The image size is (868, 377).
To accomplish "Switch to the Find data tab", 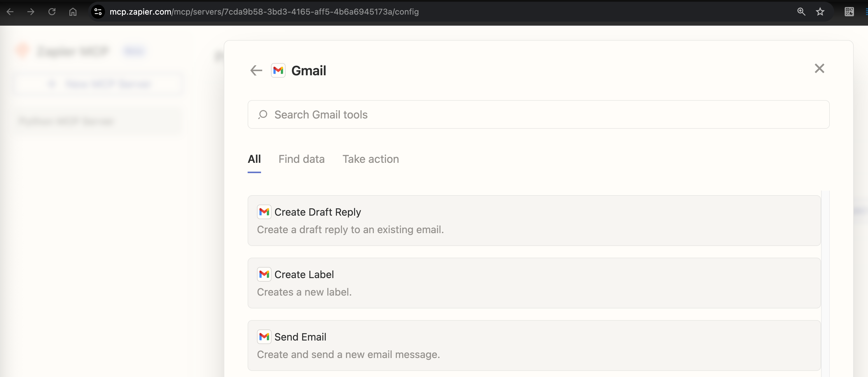I will click(x=301, y=159).
